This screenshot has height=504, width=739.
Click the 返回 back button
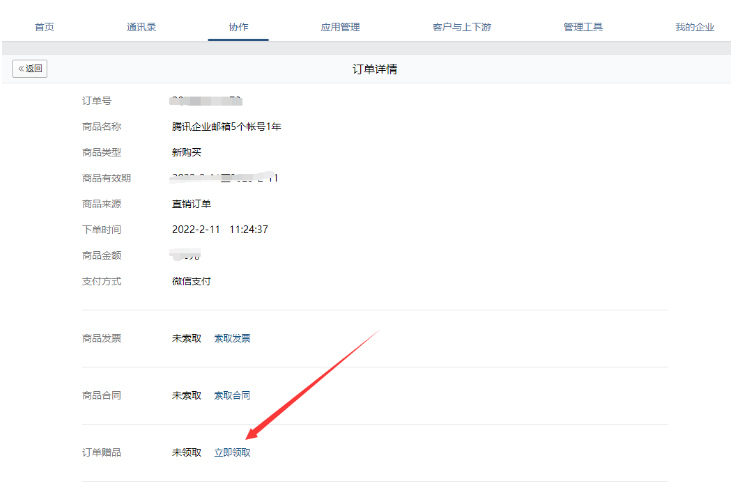click(x=30, y=69)
